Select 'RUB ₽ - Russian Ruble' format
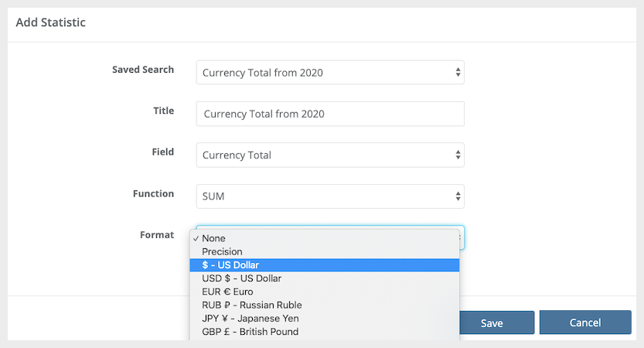Viewport: 644px width, 348px height. pos(251,305)
